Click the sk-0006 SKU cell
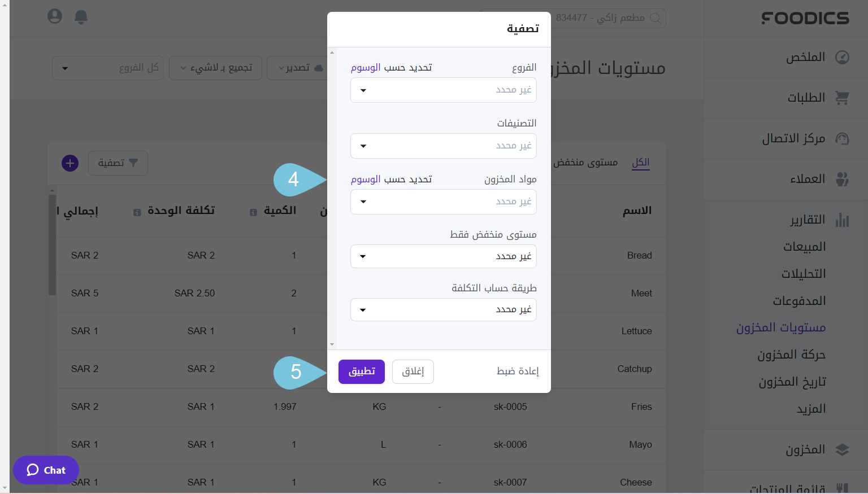The height and width of the screenshot is (494, 868). coord(510,445)
